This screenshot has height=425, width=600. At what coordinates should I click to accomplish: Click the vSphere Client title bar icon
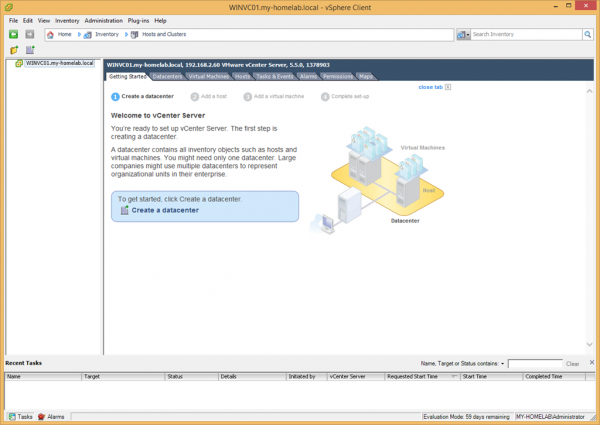coord(8,7)
